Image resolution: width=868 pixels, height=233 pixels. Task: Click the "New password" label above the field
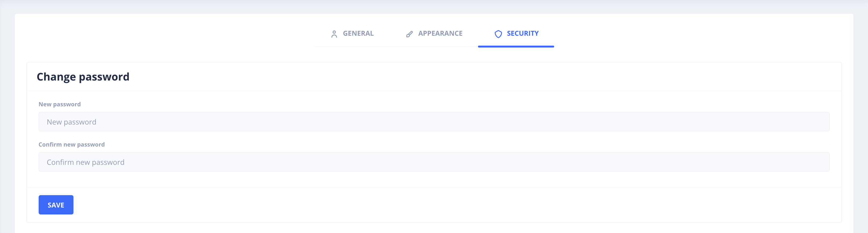[60, 104]
